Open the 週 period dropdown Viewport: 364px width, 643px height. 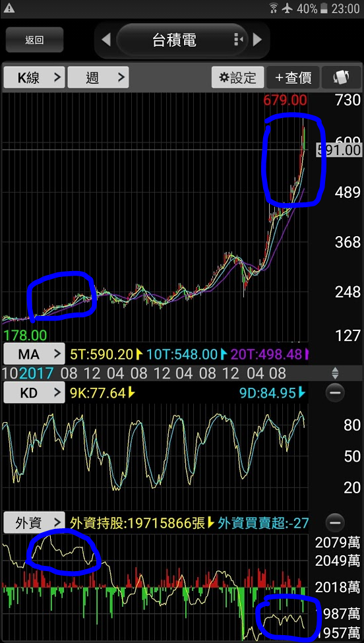pyautogui.click(x=98, y=77)
